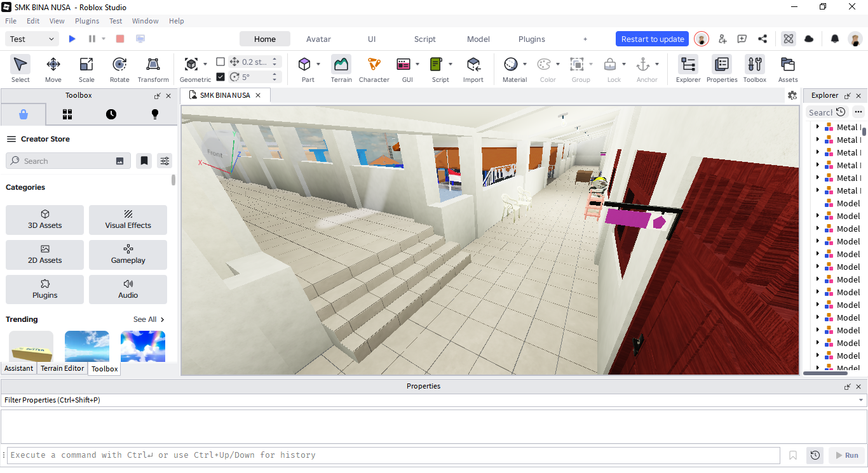Click the add collaborator icon
Viewport: 868px width, 473px height.
[x=722, y=39]
